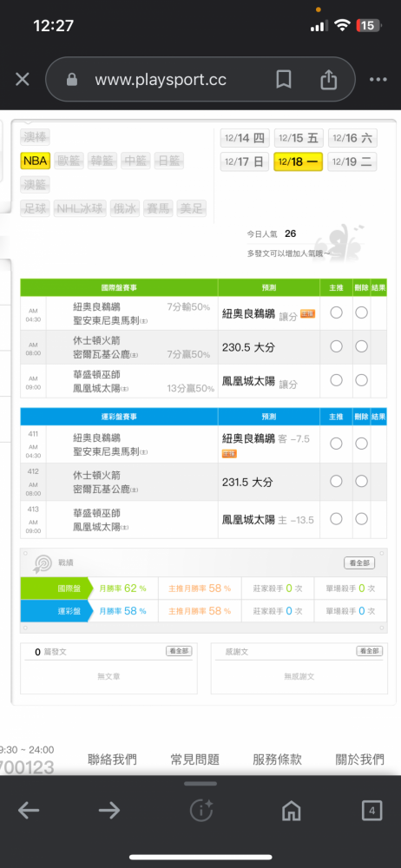Open the 聯絡我們 footer link
This screenshot has height=868, width=401.
pos(113,759)
